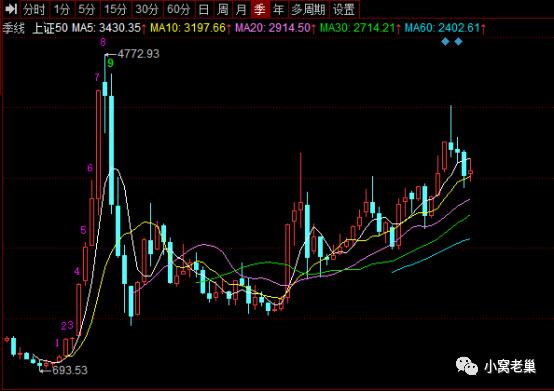Switch to the 月 monthly chart tab
Viewport: 554px width, 392px height.
241,9
